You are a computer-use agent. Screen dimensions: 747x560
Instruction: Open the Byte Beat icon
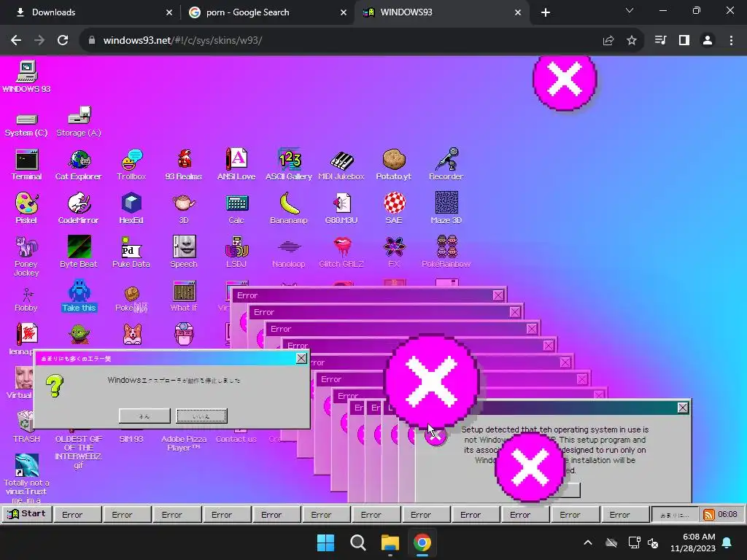tap(79, 252)
